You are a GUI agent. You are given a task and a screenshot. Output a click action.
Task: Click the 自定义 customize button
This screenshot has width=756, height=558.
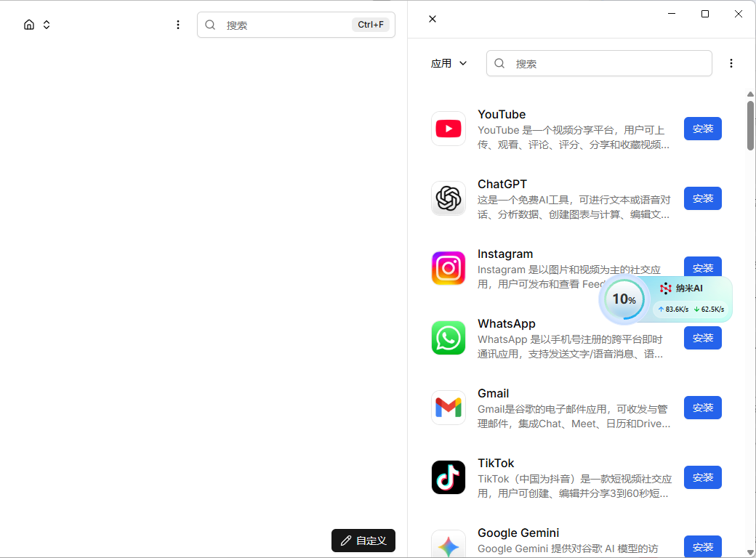pos(363,541)
